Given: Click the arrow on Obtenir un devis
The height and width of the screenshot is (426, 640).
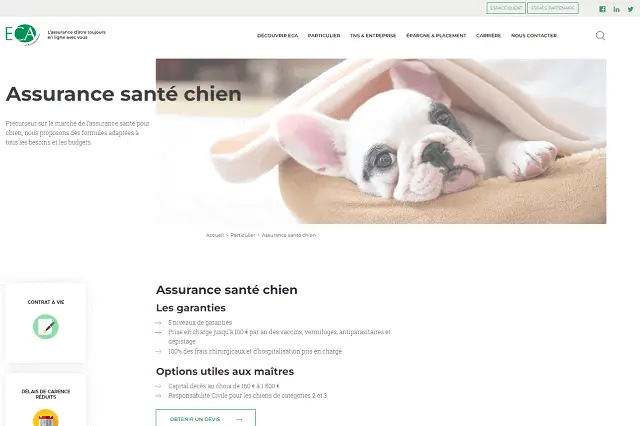Looking at the screenshot, I should (239, 419).
